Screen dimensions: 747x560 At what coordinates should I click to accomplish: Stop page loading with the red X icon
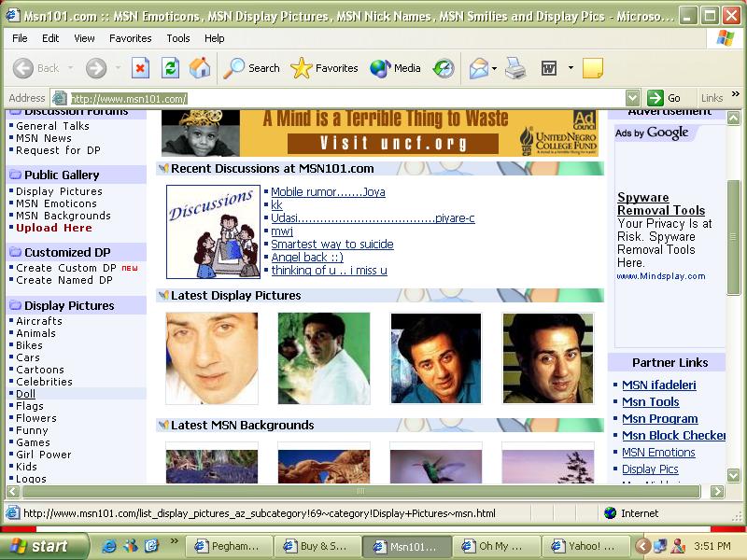point(140,68)
